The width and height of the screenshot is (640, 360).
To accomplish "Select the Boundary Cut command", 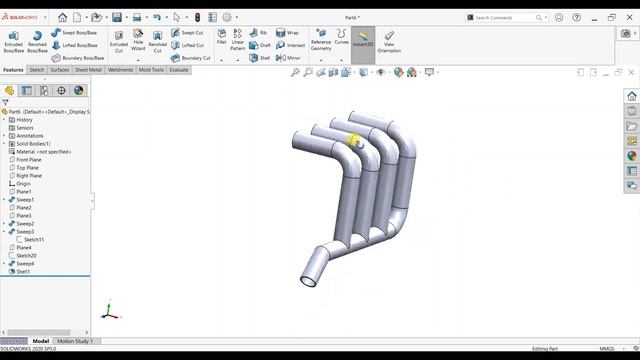I will 191,58.
